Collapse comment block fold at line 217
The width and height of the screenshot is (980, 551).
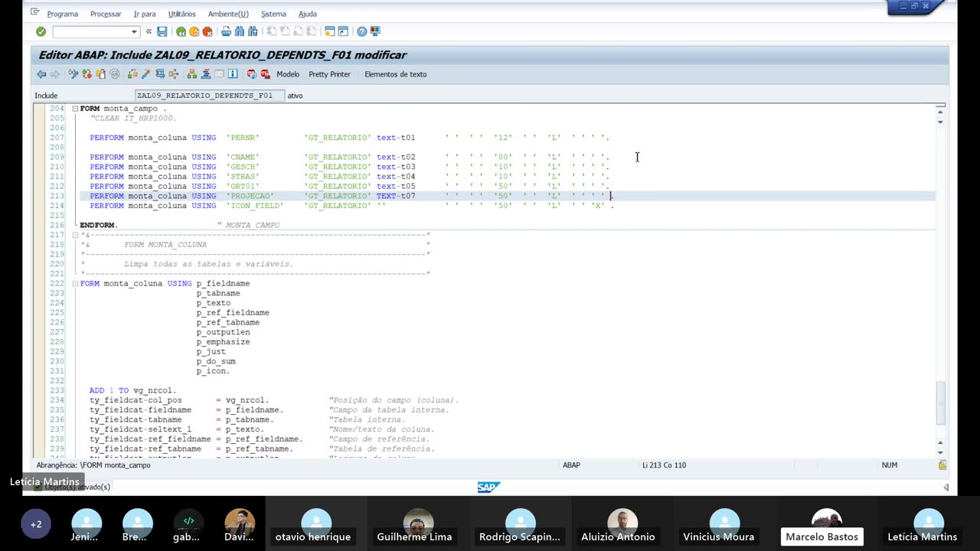(x=75, y=235)
